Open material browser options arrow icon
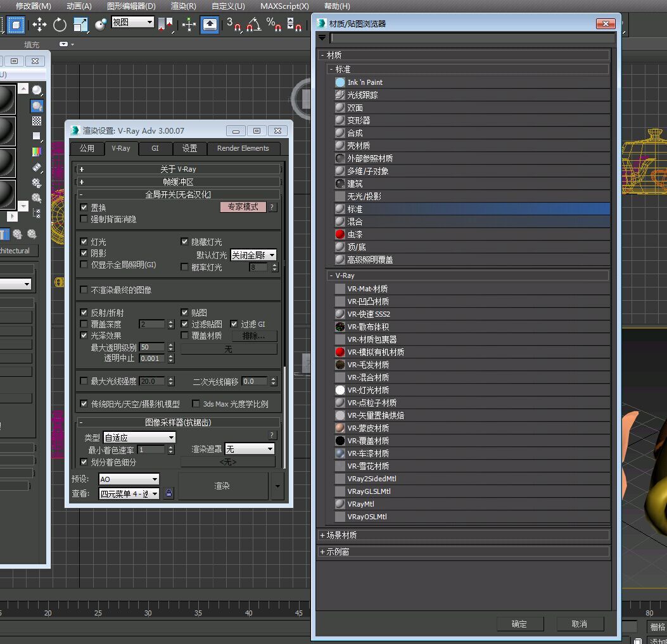The image size is (667, 644). [x=322, y=38]
